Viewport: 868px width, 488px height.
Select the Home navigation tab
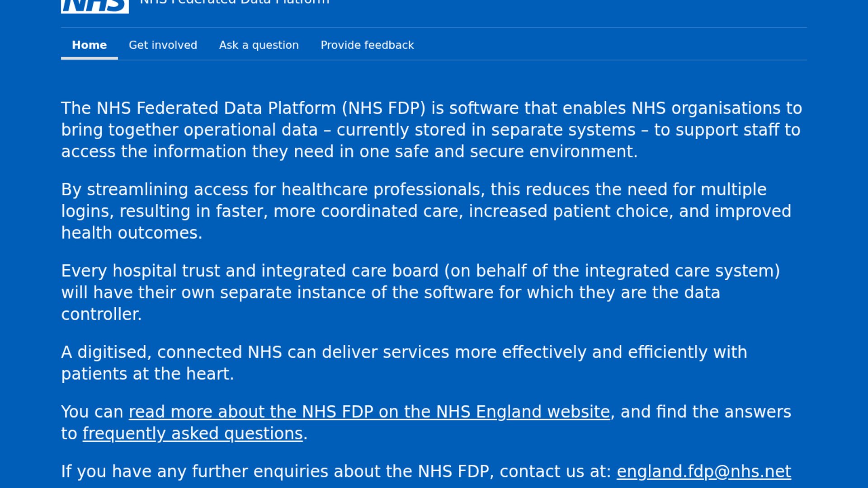(89, 45)
